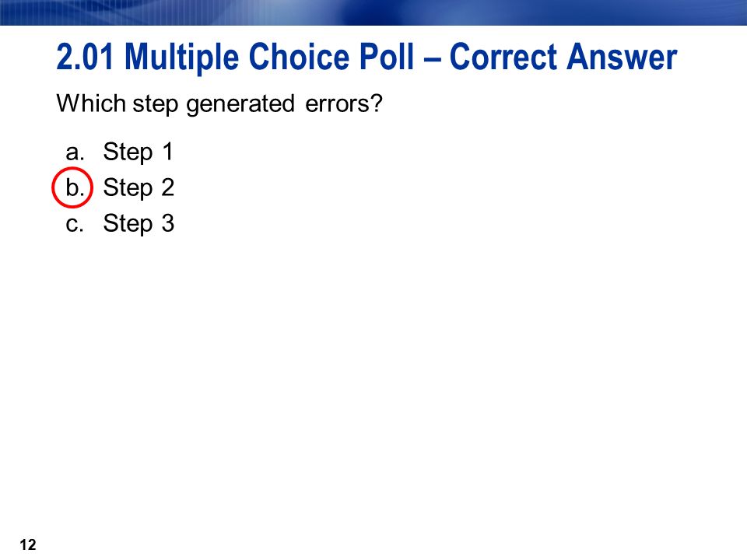
Task: Select answer option a. Step 1
Action: coord(119,152)
